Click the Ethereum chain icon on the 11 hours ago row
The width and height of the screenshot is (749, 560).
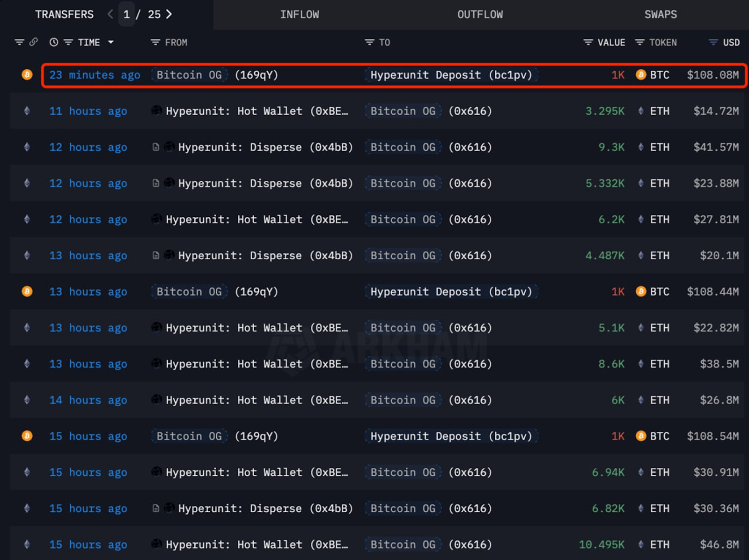click(x=27, y=111)
